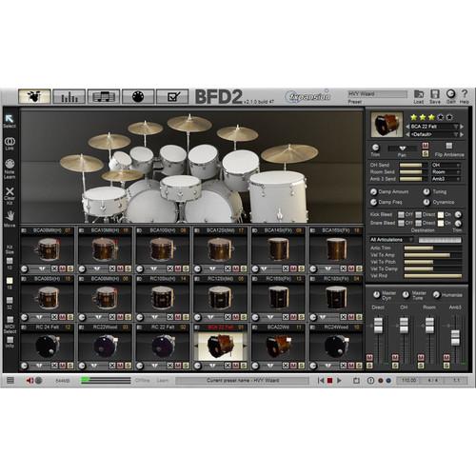This screenshot has width=476, height=476.
Task: Select the BCA22Wd kick slot thumbnail
Action: pyautogui.click(x=278, y=346)
